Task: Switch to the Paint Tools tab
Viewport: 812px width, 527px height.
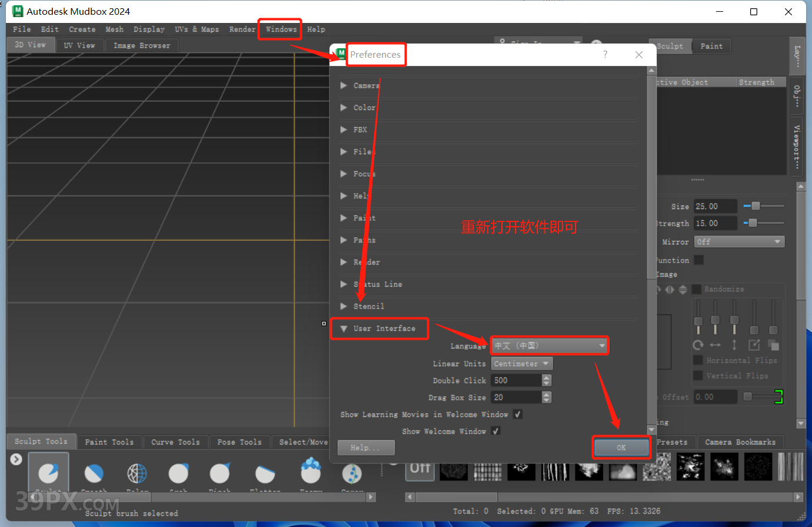Action: tap(109, 441)
